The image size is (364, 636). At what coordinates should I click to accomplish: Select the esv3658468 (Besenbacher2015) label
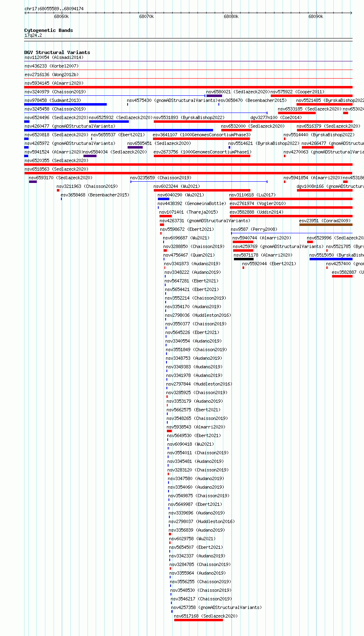[95, 195]
